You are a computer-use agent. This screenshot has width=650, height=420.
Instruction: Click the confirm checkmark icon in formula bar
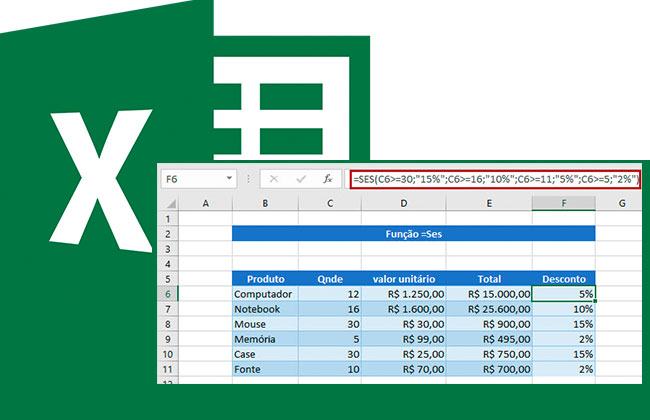[301, 179]
